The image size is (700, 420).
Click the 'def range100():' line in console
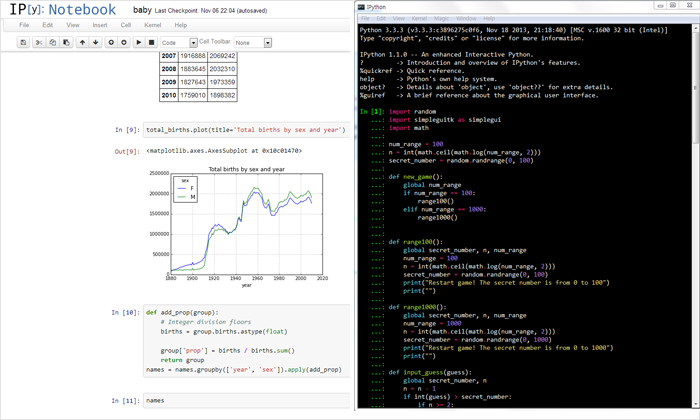point(416,242)
